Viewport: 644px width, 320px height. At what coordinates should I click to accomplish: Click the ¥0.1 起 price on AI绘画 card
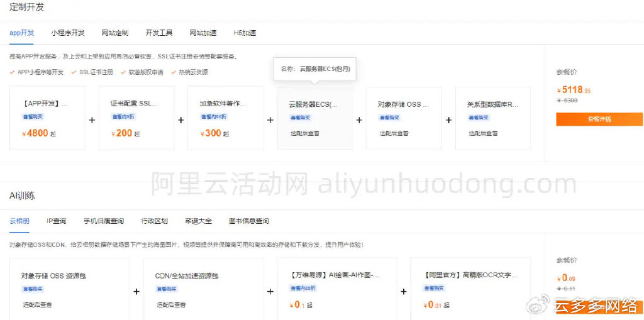[x=301, y=305]
